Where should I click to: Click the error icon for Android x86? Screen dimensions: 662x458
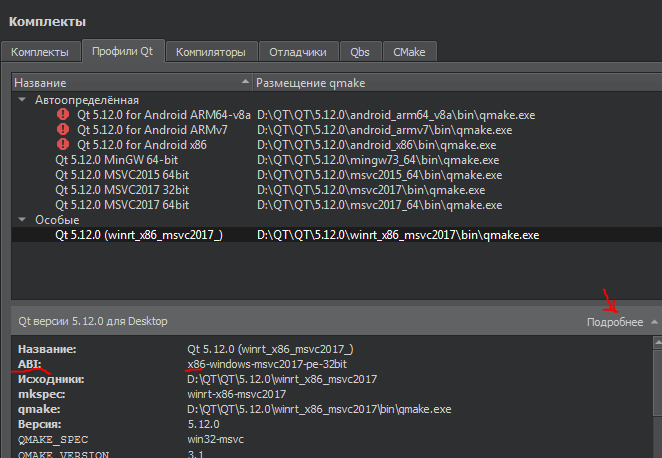65,145
